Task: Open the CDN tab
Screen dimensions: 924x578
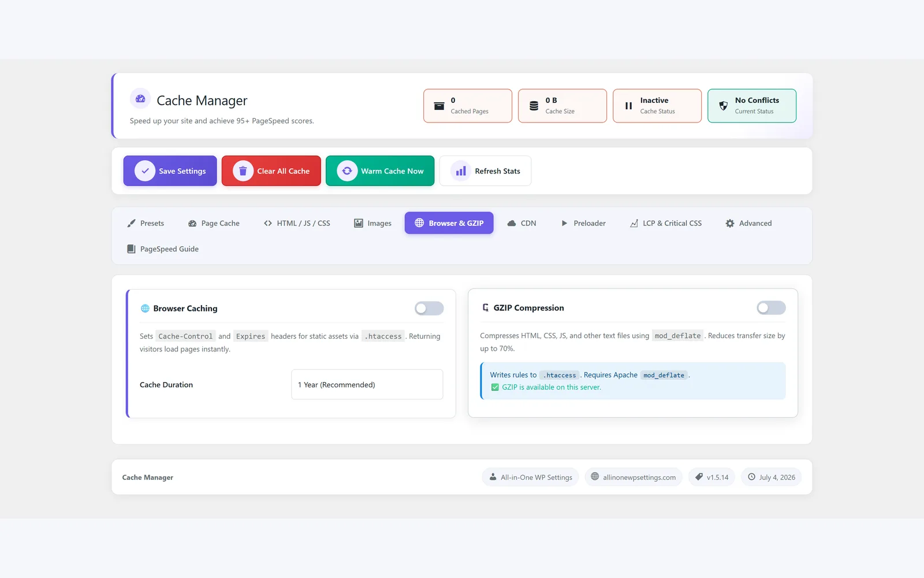Action: [x=521, y=223]
